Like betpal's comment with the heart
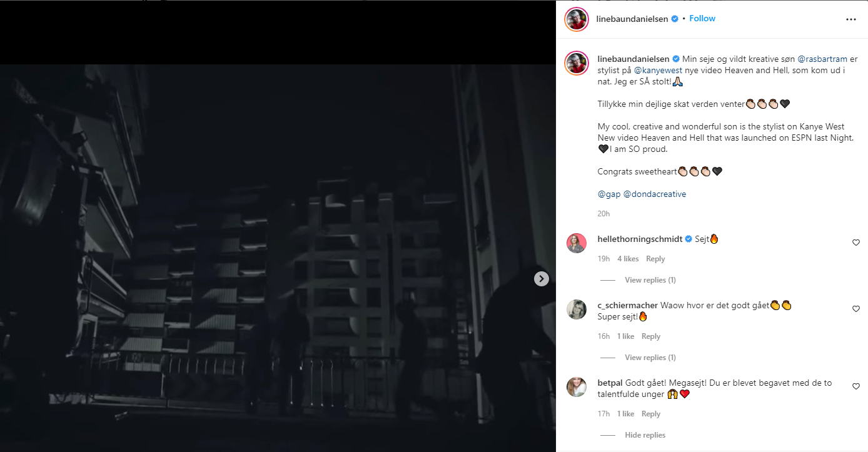Image resolution: width=868 pixels, height=452 pixels. click(856, 386)
